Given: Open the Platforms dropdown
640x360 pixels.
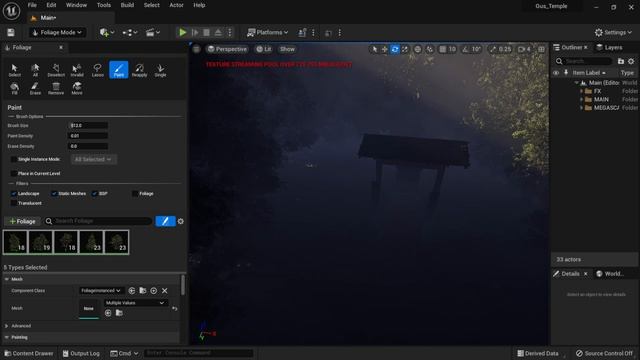Looking at the screenshot, I should [268, 33].
